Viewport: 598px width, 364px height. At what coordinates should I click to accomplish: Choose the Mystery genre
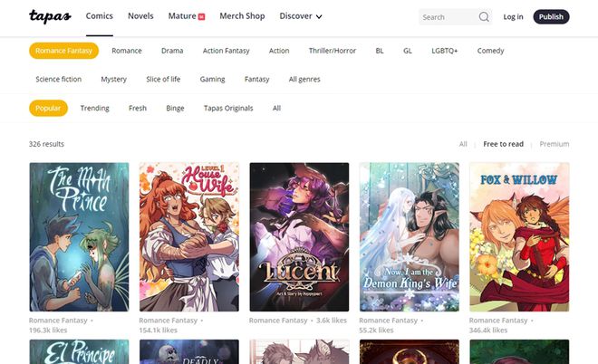point(113,80)
